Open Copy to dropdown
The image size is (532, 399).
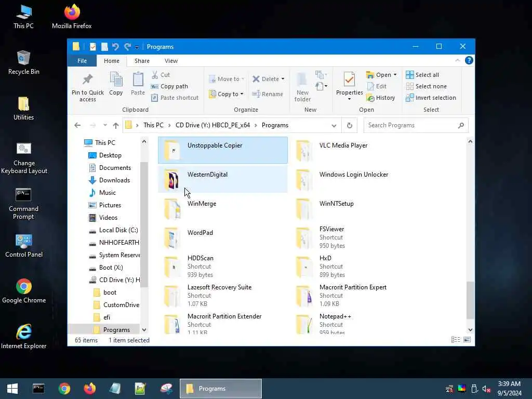227,94
